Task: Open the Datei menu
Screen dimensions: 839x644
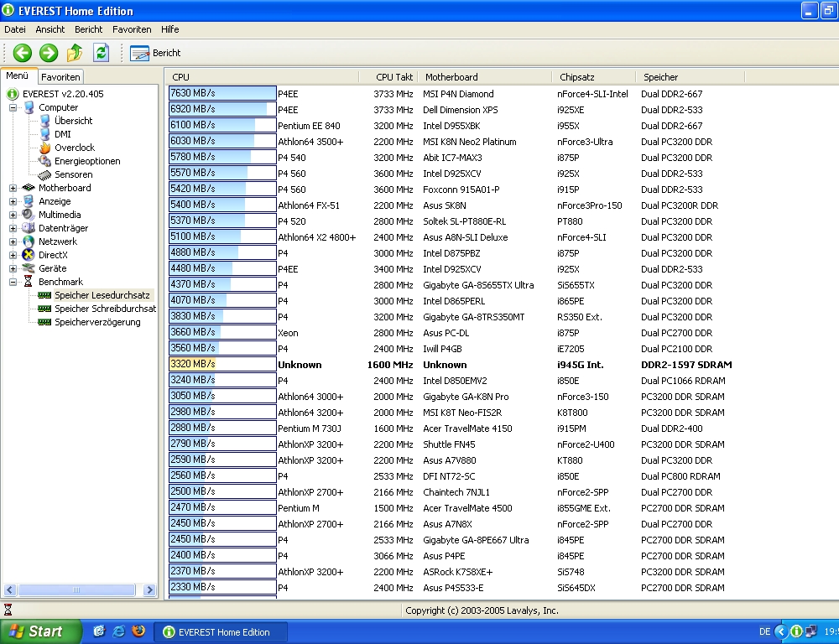Action: tap(15, 29)
